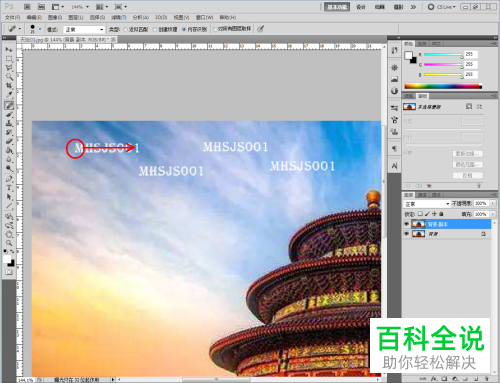Image resolution: width=500 pixels, height=383 pixels.
Task: Open the layer blend mode dropdown
Action: [x=427, y=204]
